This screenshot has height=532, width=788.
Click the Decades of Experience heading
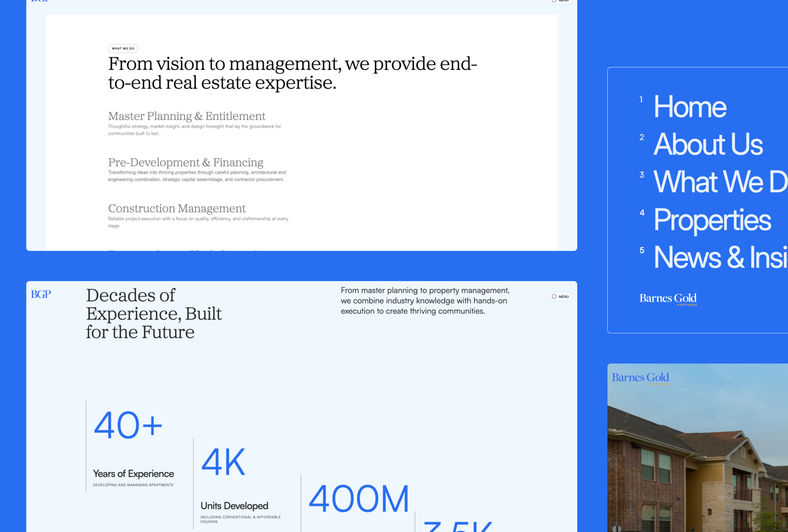(x=154, y=313)
